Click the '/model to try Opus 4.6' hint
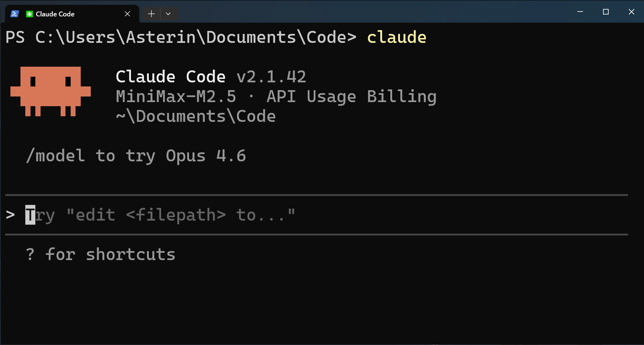The image size is (644, 345). click(x=136, y=156)
